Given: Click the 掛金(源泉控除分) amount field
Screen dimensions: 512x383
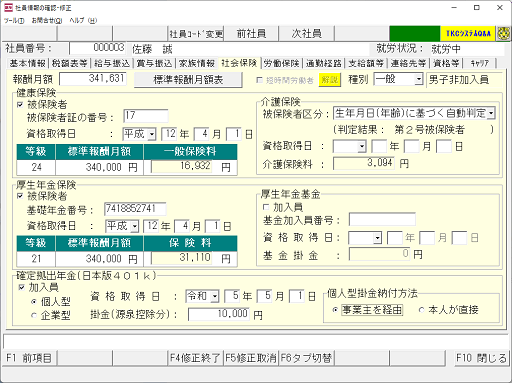Looking at the screenshot, I should [x=219, y=314].
